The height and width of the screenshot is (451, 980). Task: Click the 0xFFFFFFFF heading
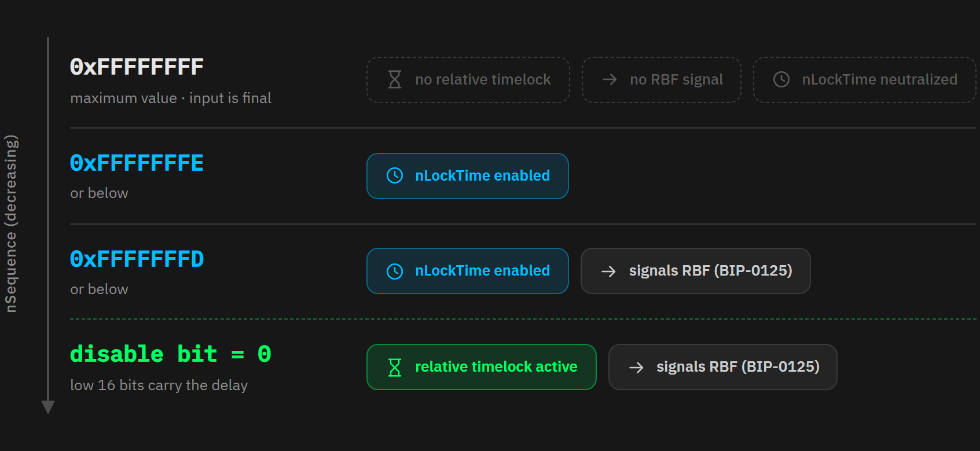(137, 67)
